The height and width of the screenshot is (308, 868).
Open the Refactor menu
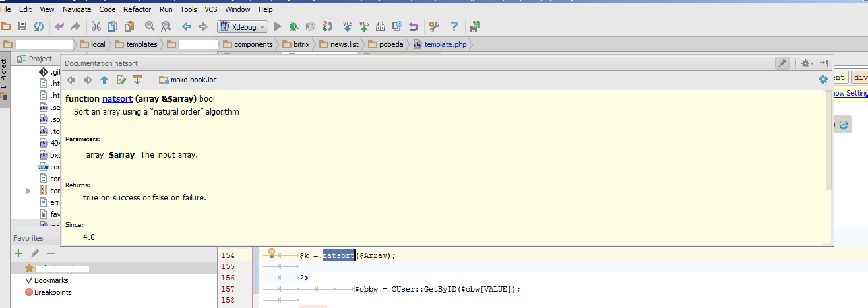click(137, 9)
